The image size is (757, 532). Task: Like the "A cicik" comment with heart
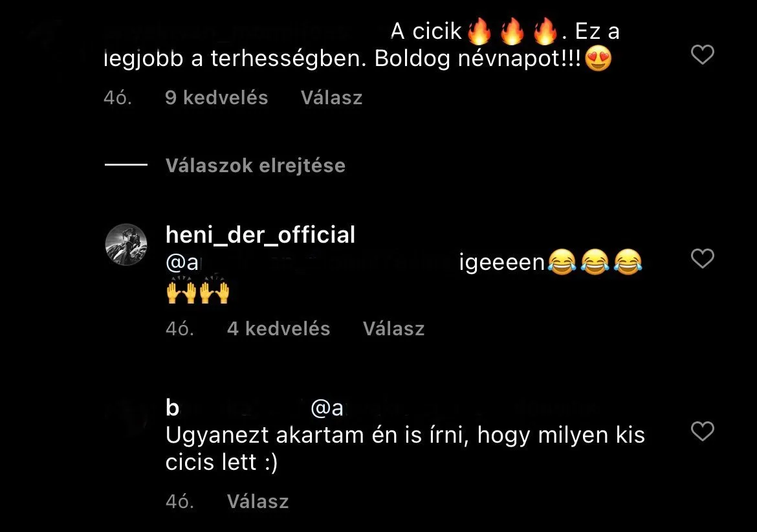click(x=703, y=54)
